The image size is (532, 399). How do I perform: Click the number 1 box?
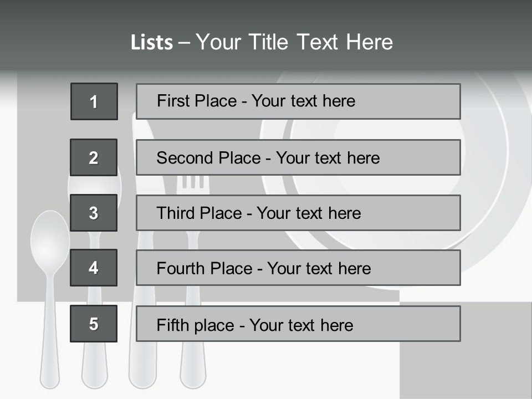click(x=94, y=101)
